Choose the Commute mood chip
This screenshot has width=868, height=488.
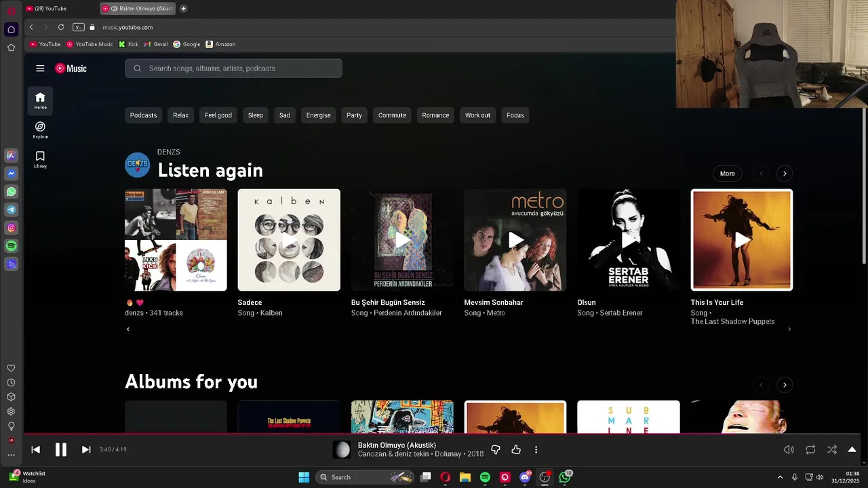coord(392,115)
